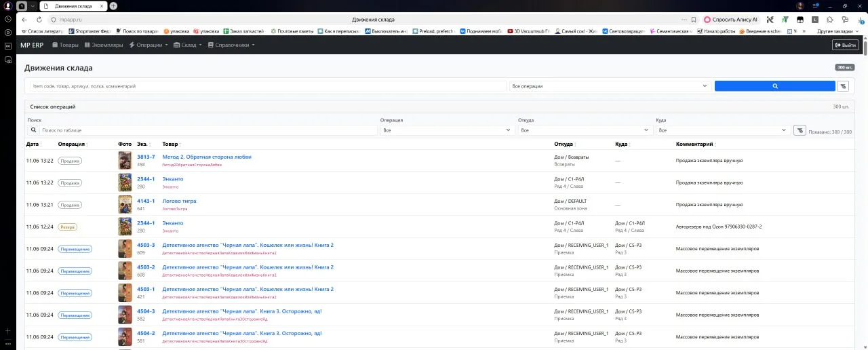Click the Резерв badge in 12:24 row
868x350 pixels.
[67, 227]
